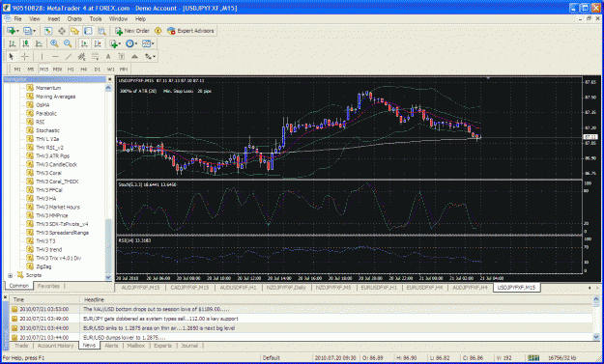The width and height of the screenshot is (604, 364).
Task: Select the Trendline tool
Action: pos(69,57)
